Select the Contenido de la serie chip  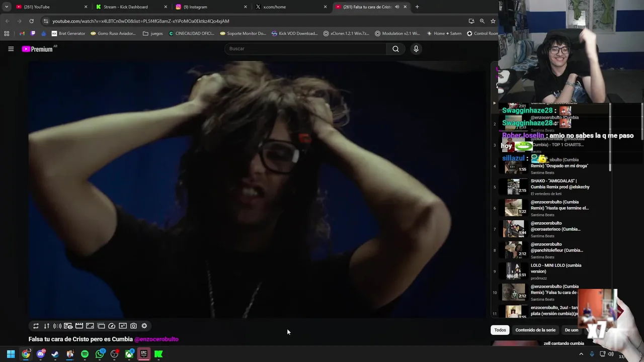[x=535, y=330]
